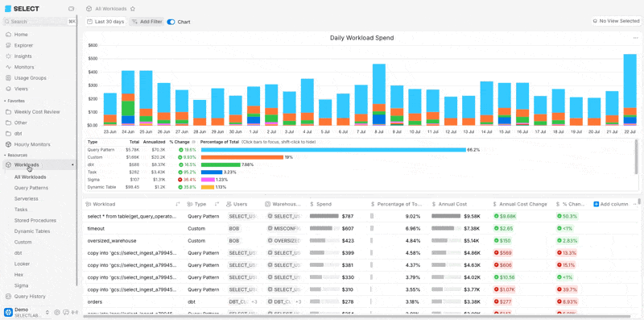The height and width of the screenshot is (320, 644).
Task: Focus the blue Query Pattern percentage bar
Action: click(333, 150)
